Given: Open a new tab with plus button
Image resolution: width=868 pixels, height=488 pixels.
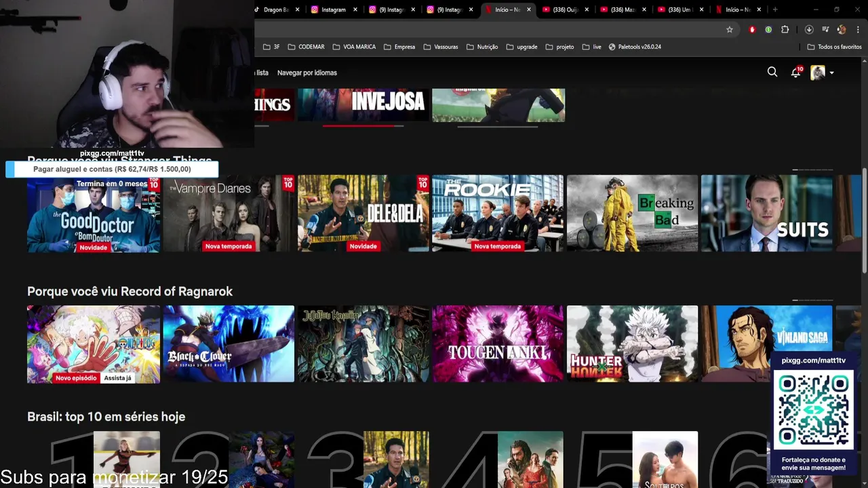Looking at the screenshot, I should point(775,9).
